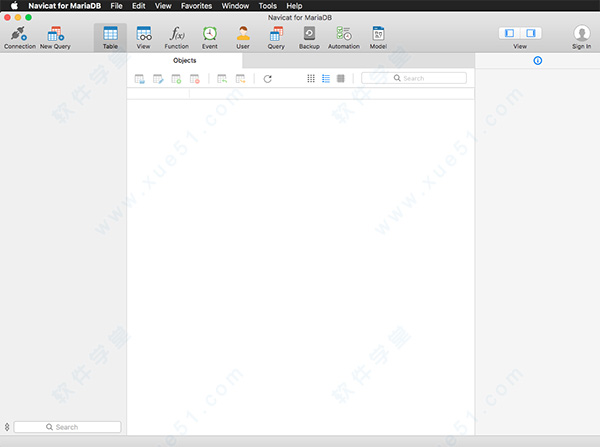Click the Refresh icon
Screen dimensions: 600x447
tap(267, 79)
